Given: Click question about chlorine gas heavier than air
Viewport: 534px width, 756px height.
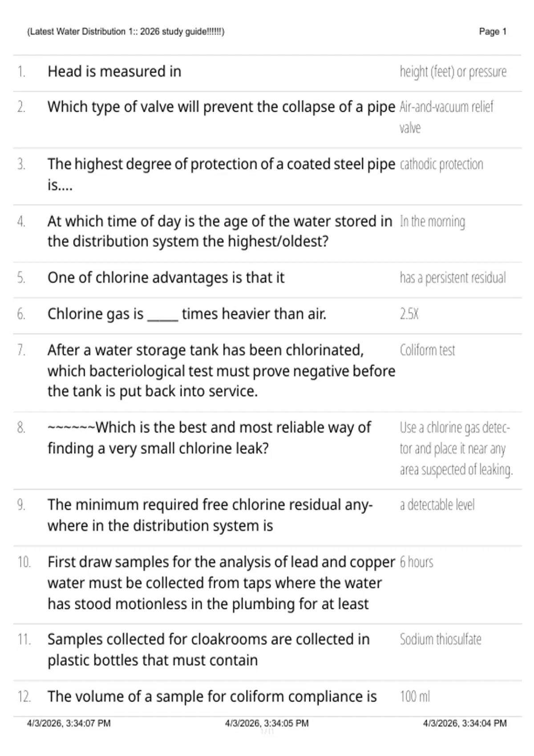Looking at the screenshot, I should (187, 314).
